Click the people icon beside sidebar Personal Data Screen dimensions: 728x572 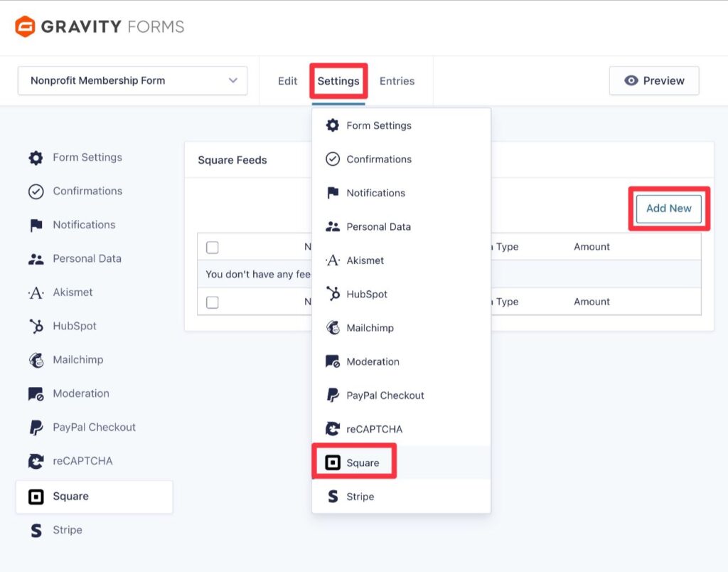tap(36, 259)
